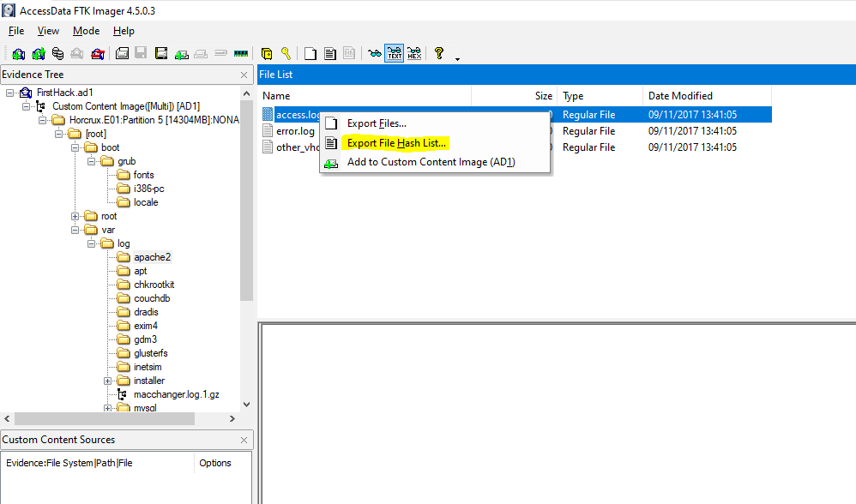Viewport: 856px width, 504px height.
Task: Click the Detect EFS Encryption key icon
Action: (x=286, y=53)
